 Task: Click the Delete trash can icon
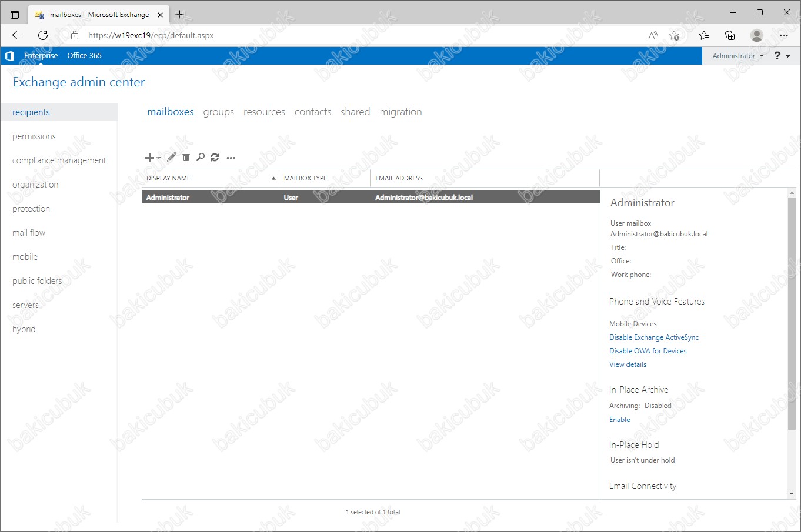pyautogui.click(x=186, y=157)
